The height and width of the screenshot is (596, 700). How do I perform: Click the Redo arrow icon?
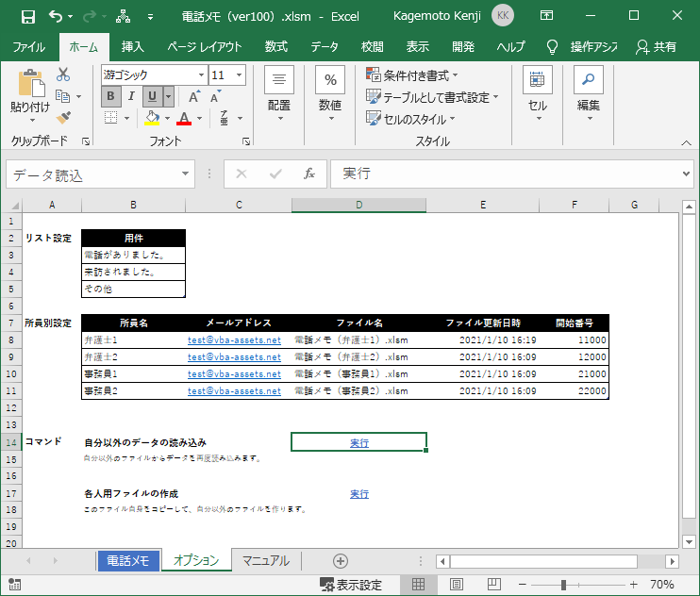point(90,17)
